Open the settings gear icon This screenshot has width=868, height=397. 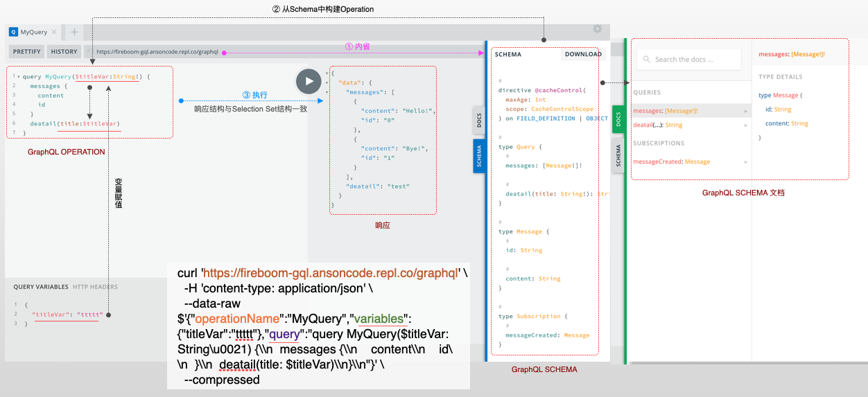597,29
